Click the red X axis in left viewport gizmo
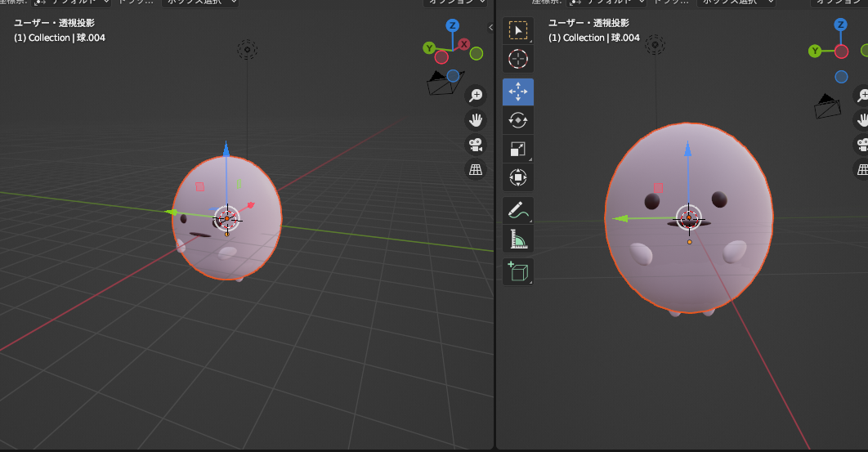The width and height of the screenshot is (868, 452). (464, 44)
